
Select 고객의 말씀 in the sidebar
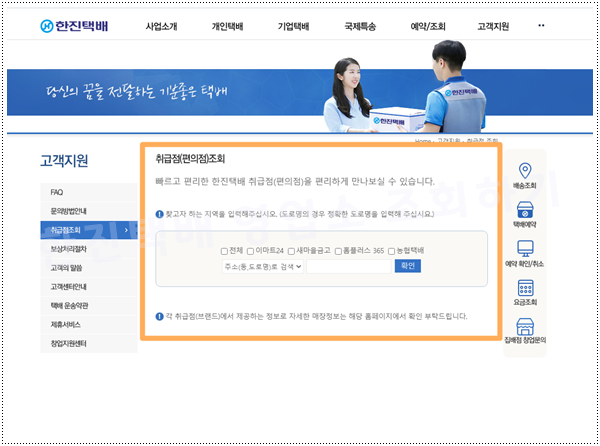[89, 268]
